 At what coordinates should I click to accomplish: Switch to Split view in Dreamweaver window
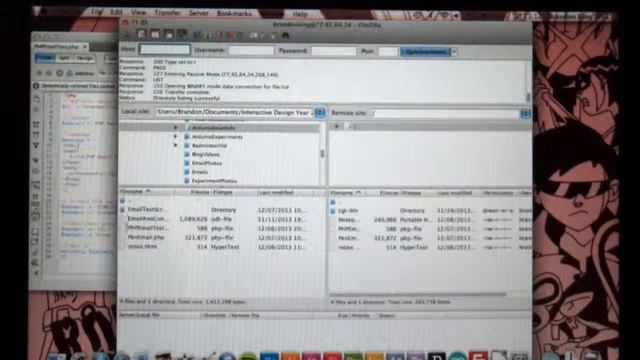(64, 58)
